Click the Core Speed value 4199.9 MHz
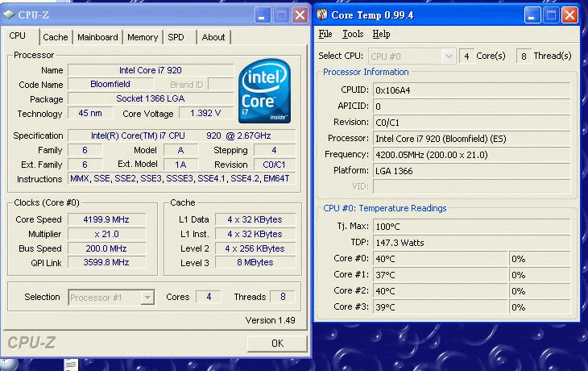Viewport: 588px width, 371px height. (106, 219)
